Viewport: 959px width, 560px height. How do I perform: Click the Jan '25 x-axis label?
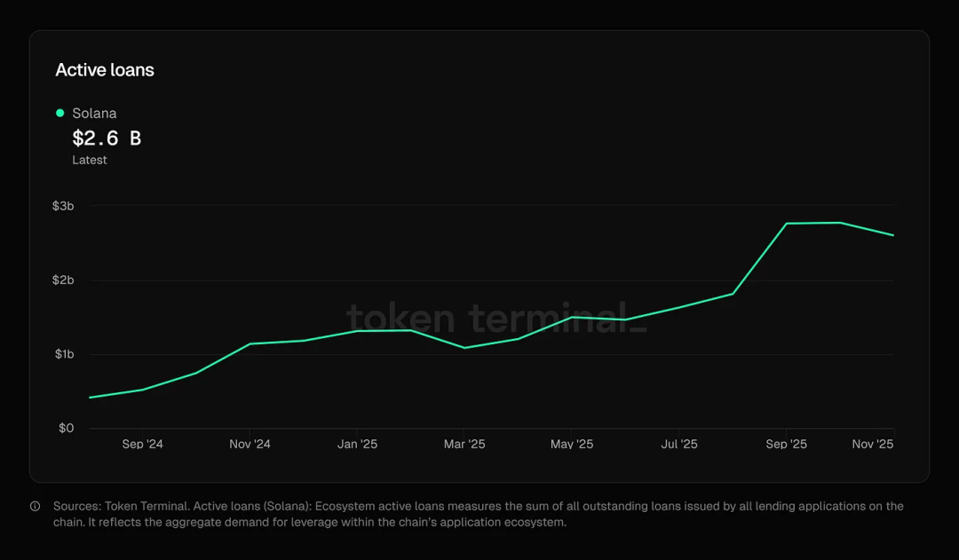357,444
